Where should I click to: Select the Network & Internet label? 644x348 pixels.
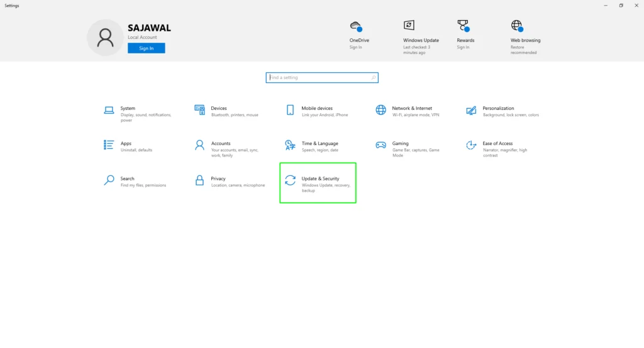[x=412, y=108]
